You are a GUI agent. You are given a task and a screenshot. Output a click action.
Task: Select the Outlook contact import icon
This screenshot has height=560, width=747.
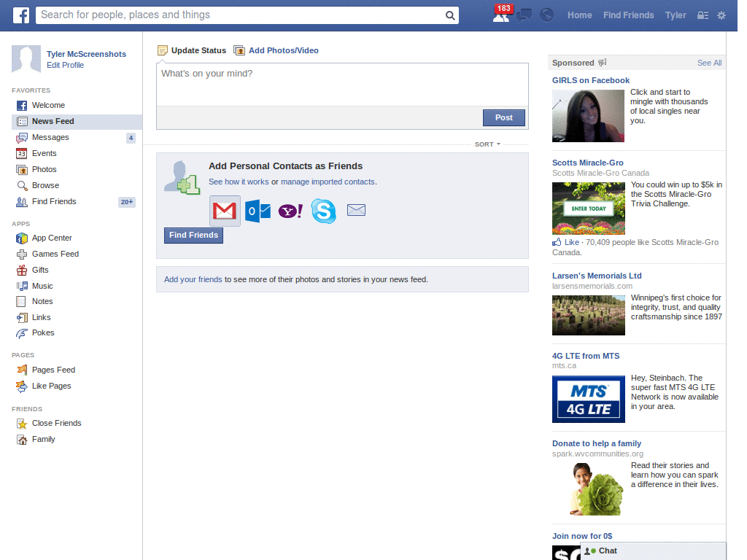(x=258, y=211)
